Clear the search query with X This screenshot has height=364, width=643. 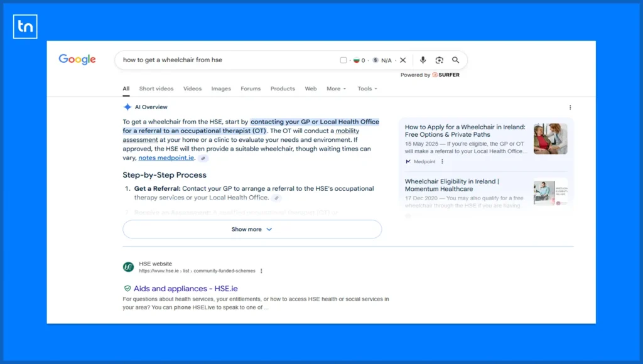point(403,60)
